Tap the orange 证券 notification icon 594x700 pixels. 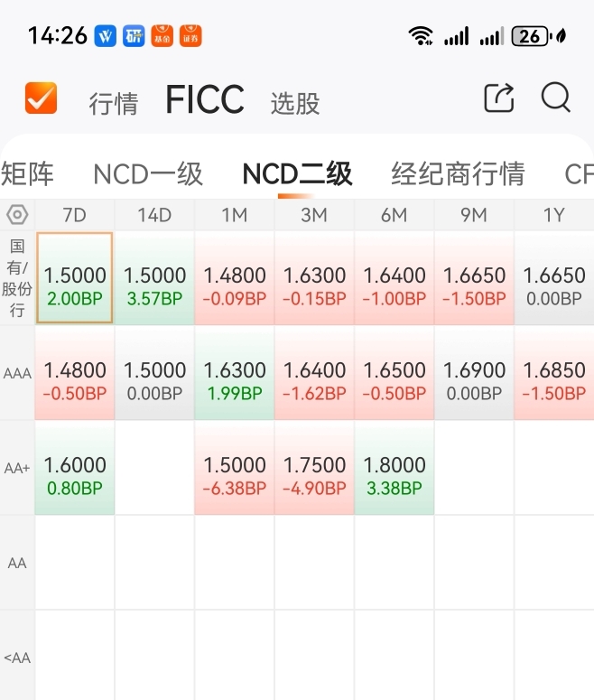click(190, 36)
